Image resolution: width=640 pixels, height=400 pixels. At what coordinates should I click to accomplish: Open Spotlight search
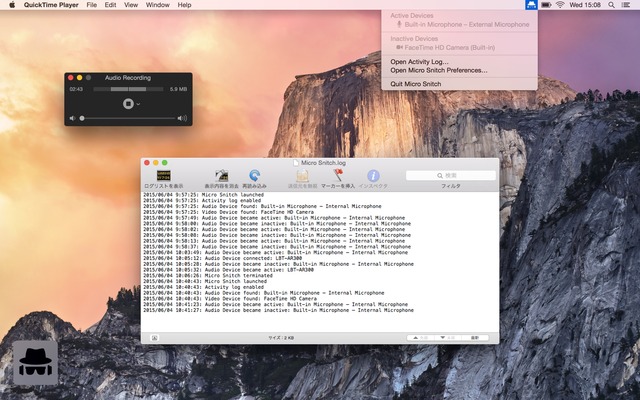pyautogui.click(x=611, y=5)
